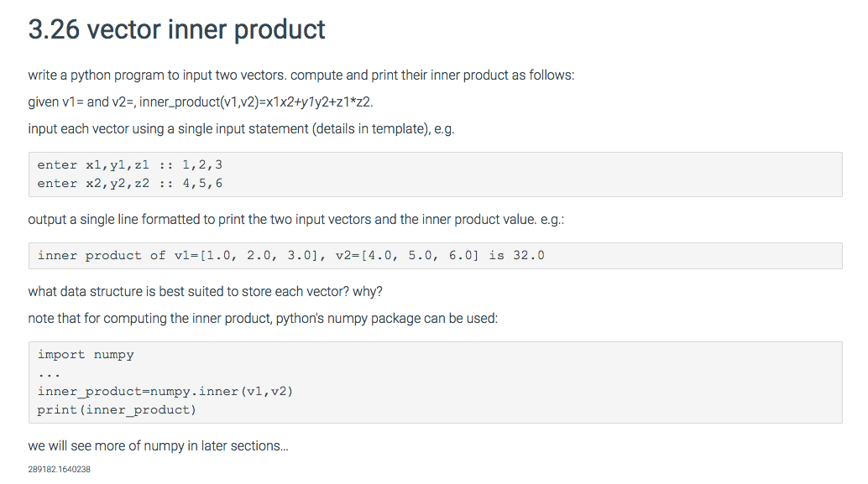The height and width of the screenshot is (484, 868).
Task: Click the 'what data structure is best suited' question
Action: tap(205, 292)
